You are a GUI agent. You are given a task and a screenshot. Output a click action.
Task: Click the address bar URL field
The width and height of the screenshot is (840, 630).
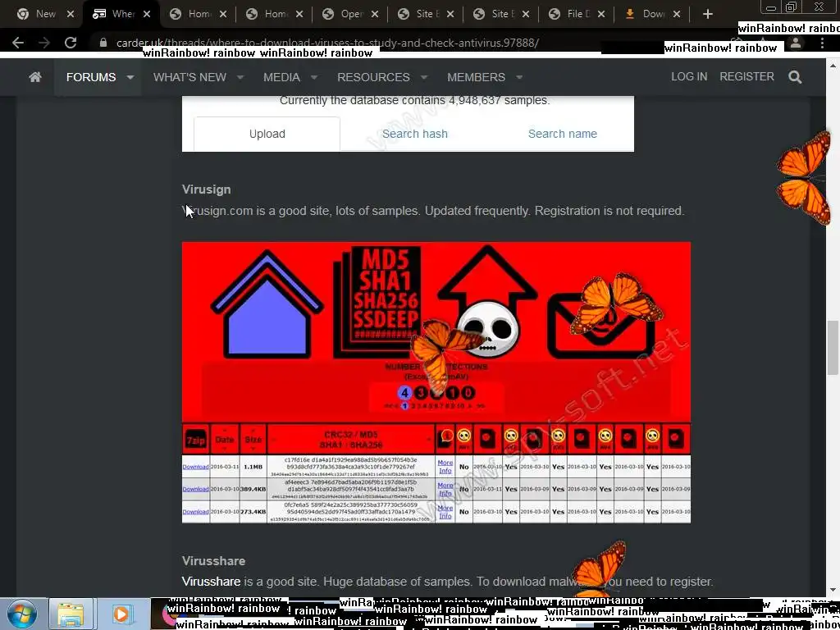click(x=327, y=43)
